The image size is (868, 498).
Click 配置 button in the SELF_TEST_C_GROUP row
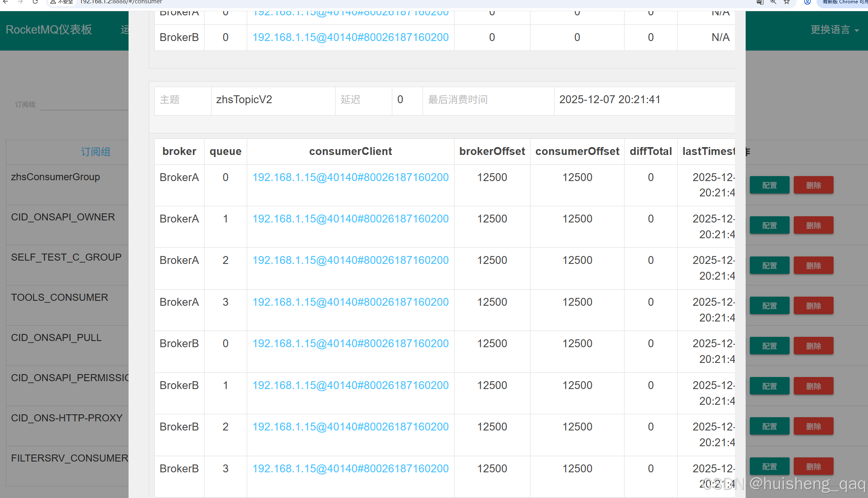pos(769,266)
